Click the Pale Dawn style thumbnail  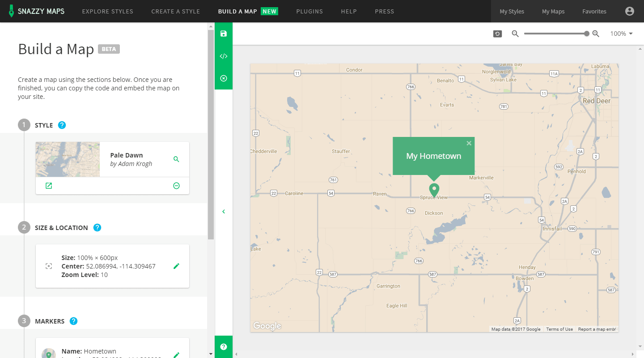(x=68, y=159)
